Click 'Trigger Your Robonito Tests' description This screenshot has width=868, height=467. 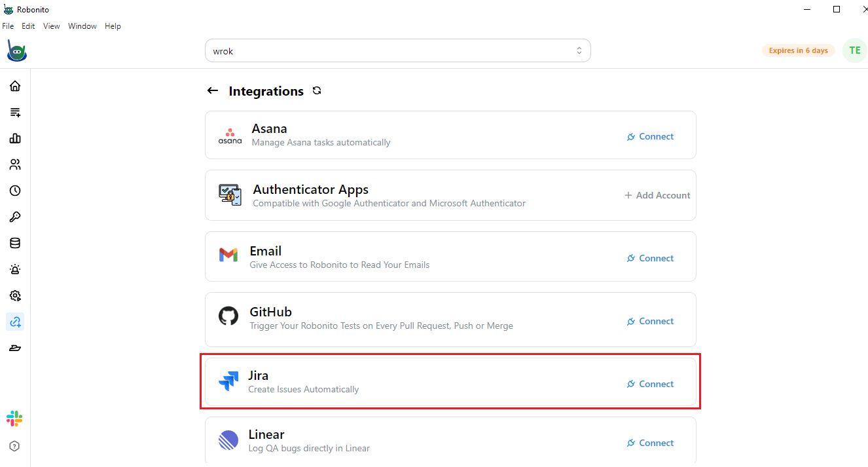pos(382,326)
